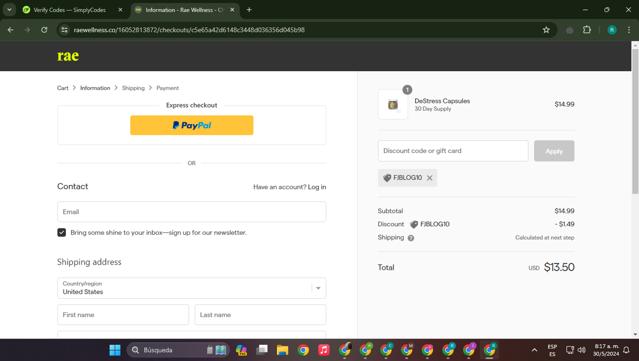
Task: Open the Copilot icon in the taskbar
Action: tap(241, 350)
